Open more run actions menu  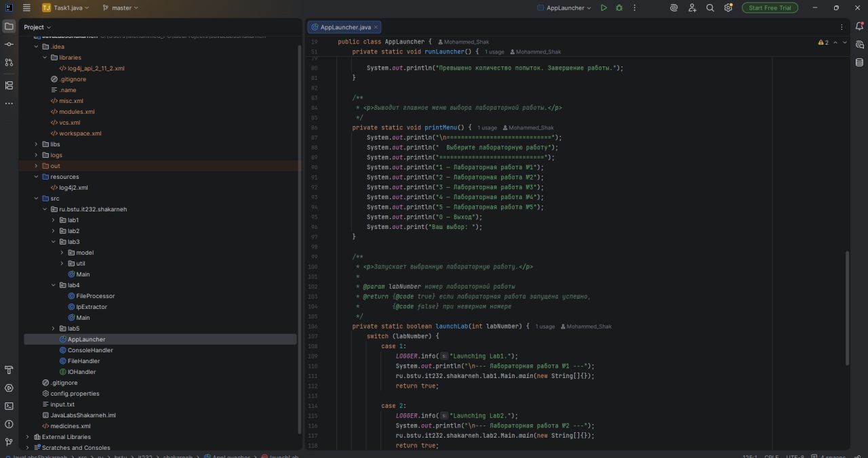(635, 8)
